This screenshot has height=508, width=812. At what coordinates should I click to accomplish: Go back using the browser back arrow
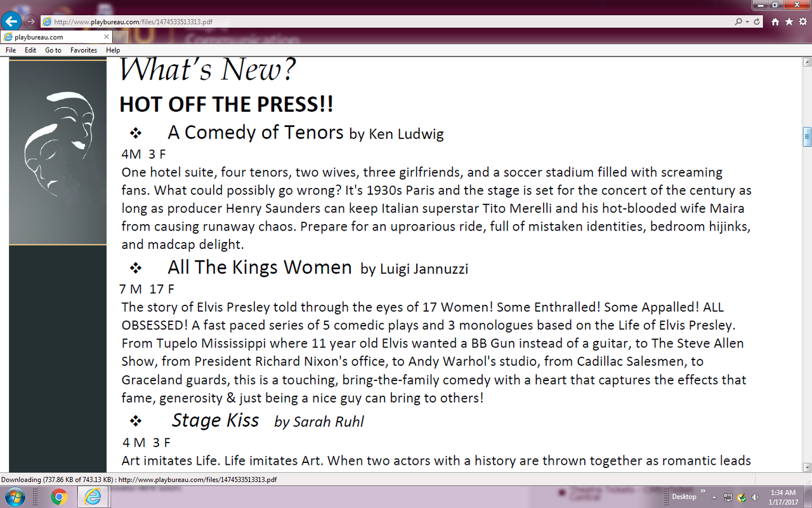(x=11, y=22)
